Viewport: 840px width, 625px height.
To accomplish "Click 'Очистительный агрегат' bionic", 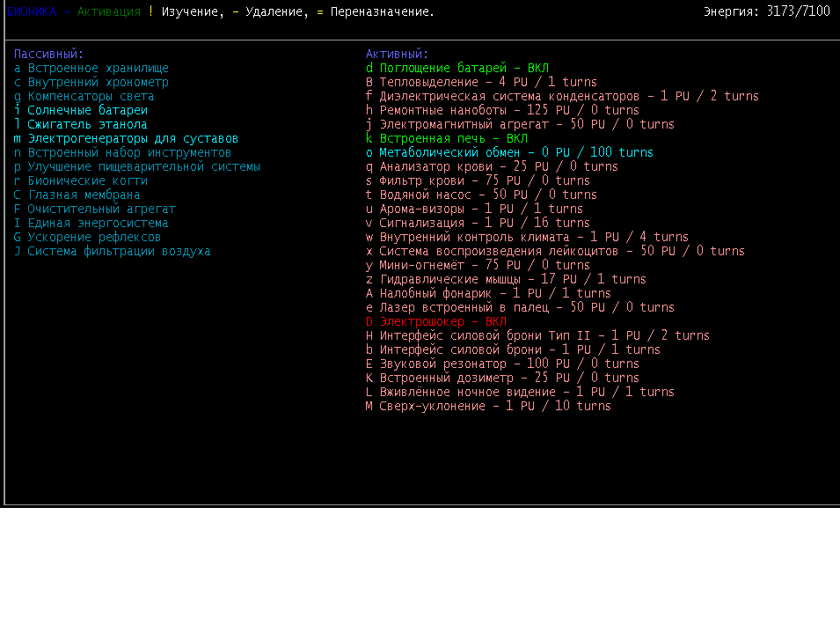I will tap(95, 209).
